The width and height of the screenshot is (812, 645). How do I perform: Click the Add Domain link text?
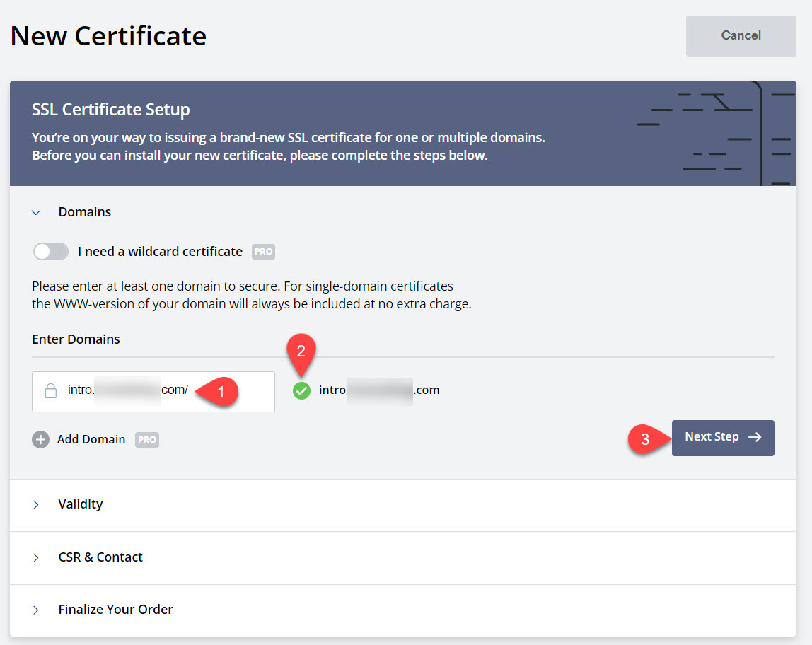[x=91, y=439]
